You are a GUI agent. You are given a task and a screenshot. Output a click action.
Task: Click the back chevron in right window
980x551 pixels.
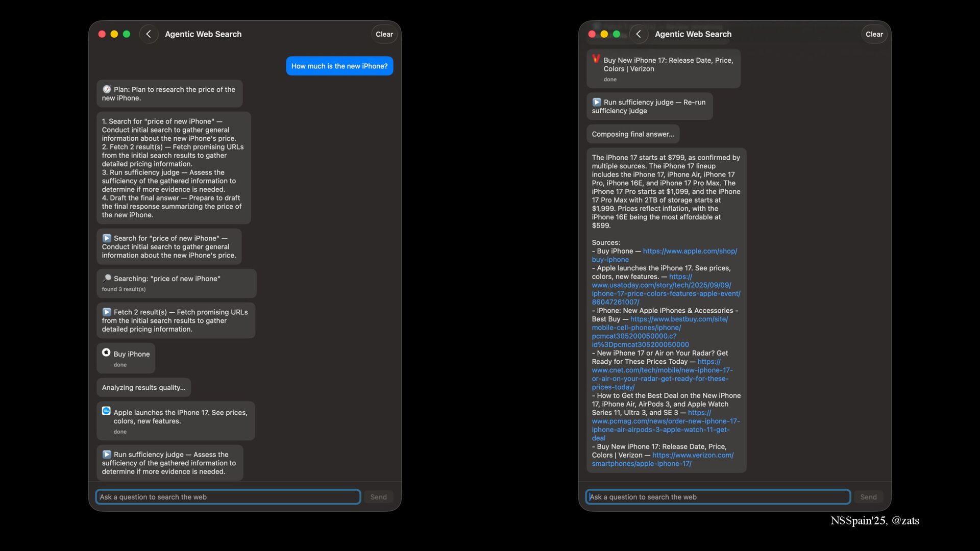[639, 34]
